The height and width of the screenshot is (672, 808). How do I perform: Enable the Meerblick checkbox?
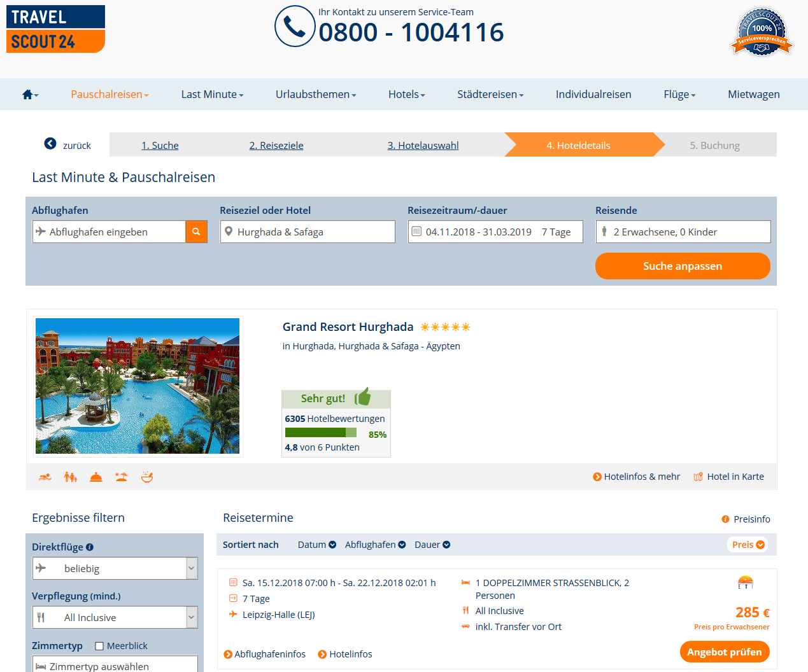coord(99,646)
